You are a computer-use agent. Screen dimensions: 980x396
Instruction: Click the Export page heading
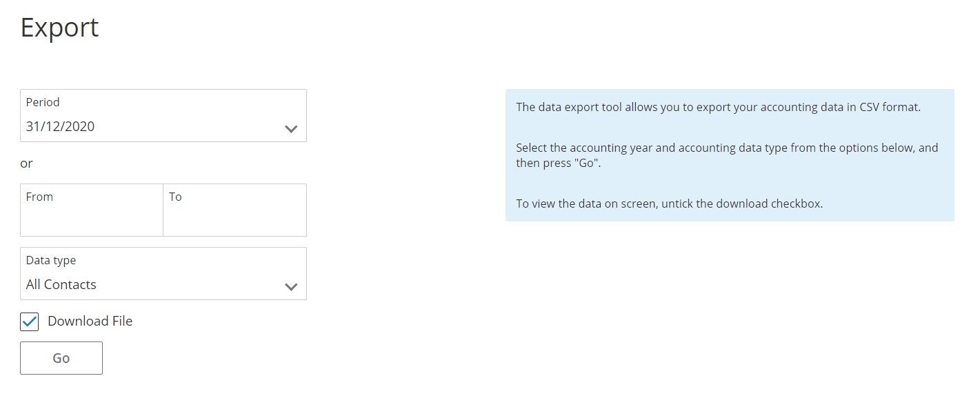click(60, 28)
